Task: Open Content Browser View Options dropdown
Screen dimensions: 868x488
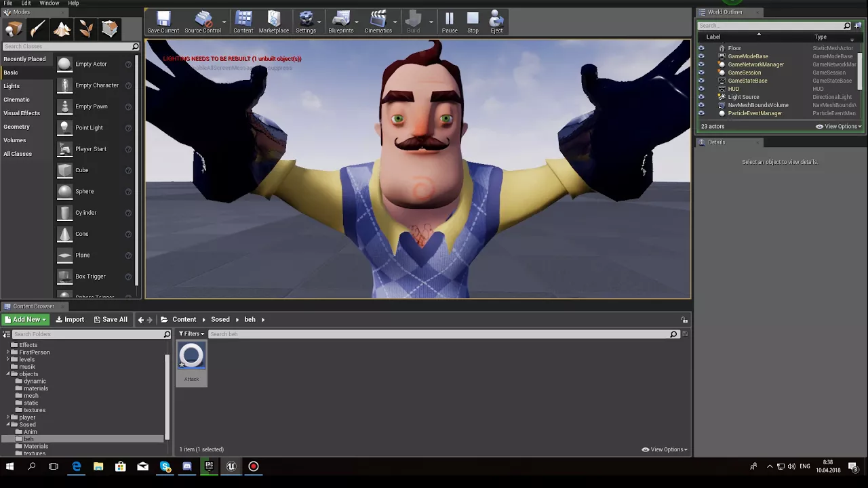Action: pos(665,449)
